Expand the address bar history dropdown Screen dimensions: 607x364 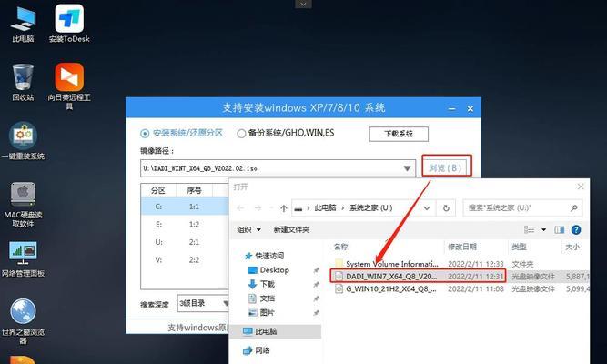point(427,208)
